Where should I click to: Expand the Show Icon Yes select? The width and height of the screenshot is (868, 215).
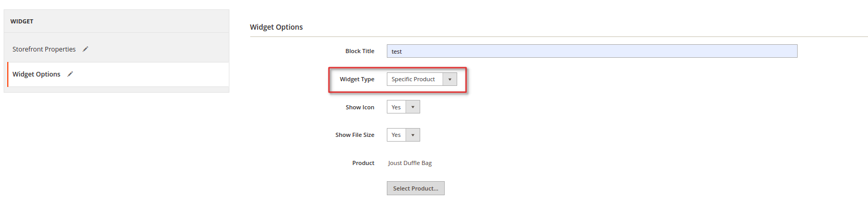click(403, 107)
